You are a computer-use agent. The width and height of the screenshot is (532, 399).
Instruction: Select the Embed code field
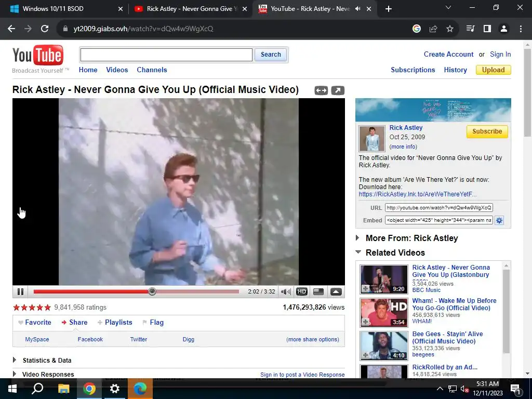pos(438,220)
